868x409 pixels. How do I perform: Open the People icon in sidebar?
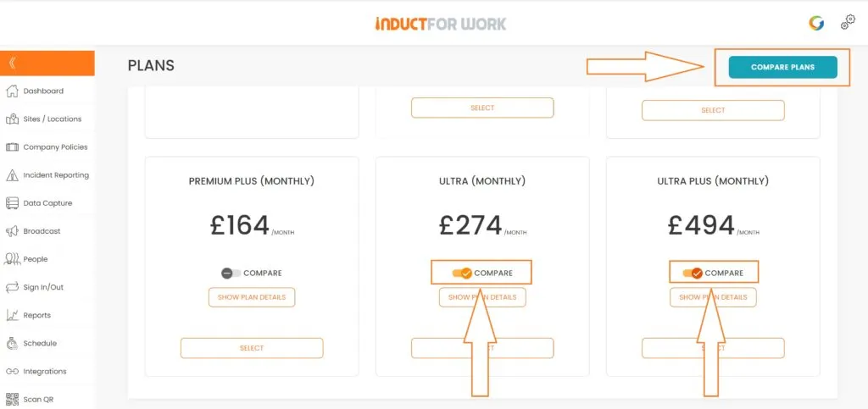(x=12, y=259)
